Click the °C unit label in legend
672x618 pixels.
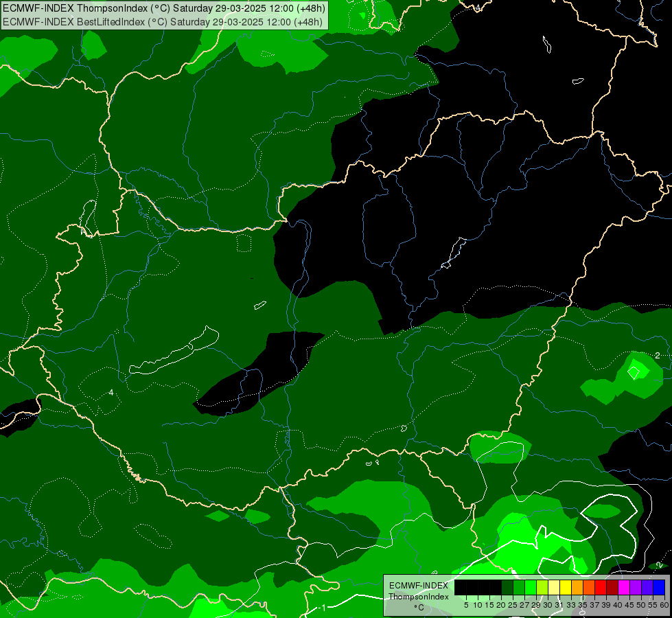[419, 607]
